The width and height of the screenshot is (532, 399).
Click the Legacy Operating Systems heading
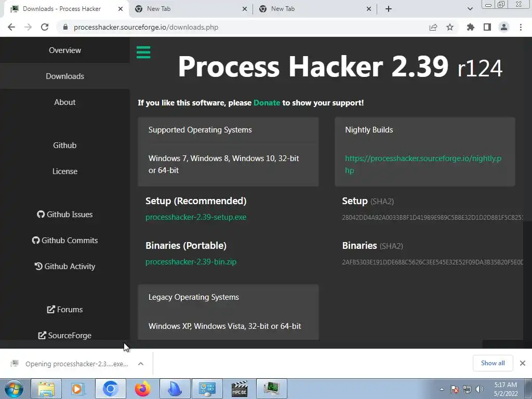pyautogui.click(x=194, y=297)
